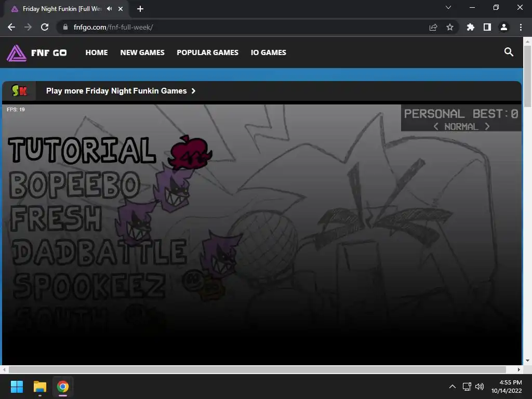
Task: Click the FNF GO triangle logo
Action: click(17, 53)
